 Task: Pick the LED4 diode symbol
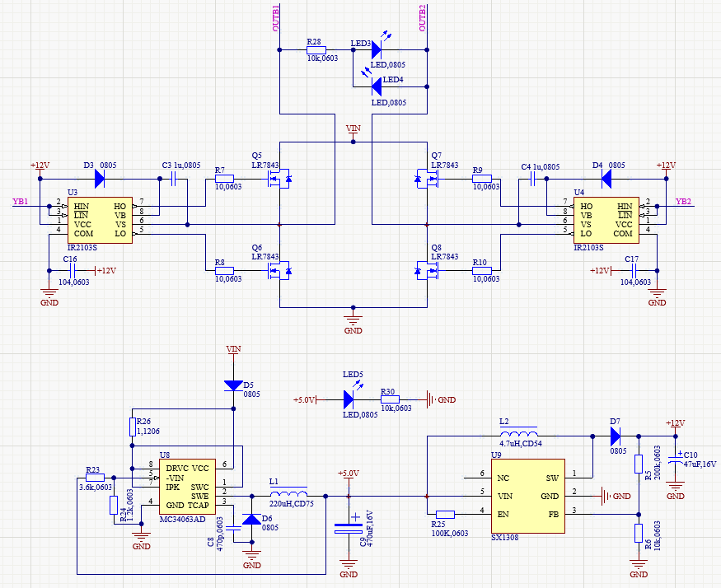[376, 86]
